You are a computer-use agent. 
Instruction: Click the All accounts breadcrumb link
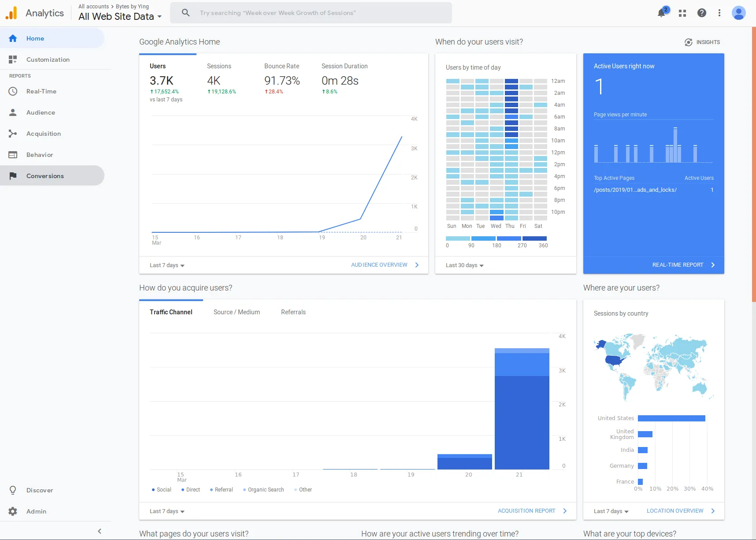[x=93, y=7]
